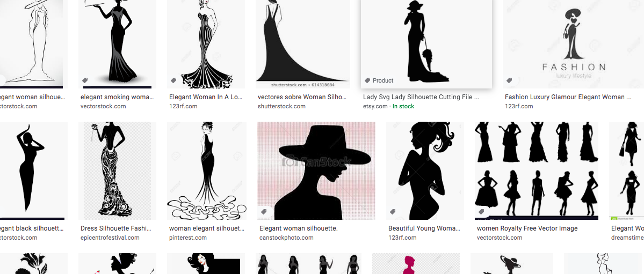644x274 pixels.
Task: Select the patterned dress silhouette with rose thumbnail
Action: [x=117, y=171]
